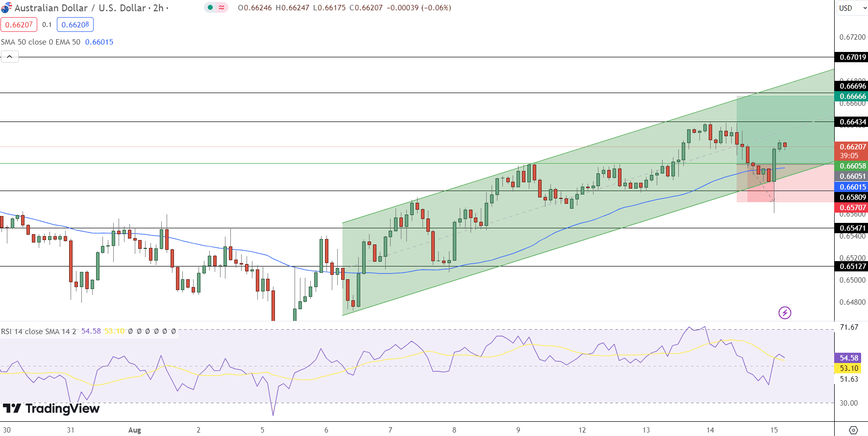Click the red 0.65707 stop price label
868x436 pixels.
[852, 208]
